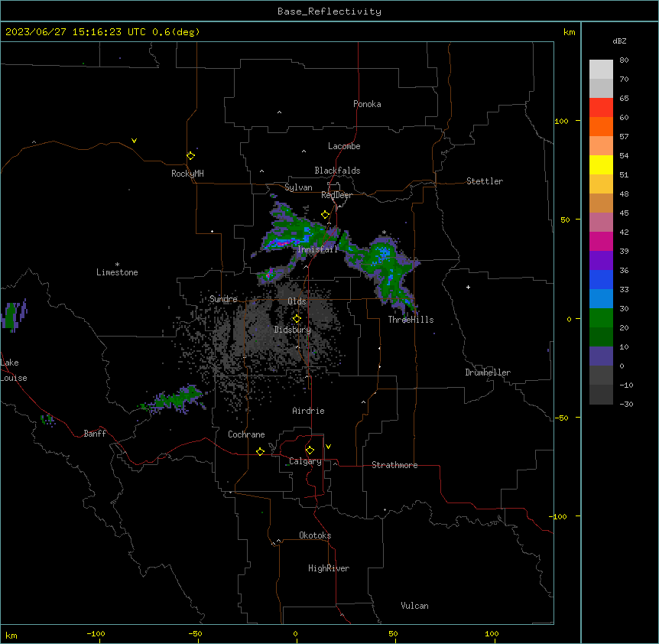659x644 pixels.
Task: Select the HighRiver label
Action: pyautogui.click(x=329, y=568)
